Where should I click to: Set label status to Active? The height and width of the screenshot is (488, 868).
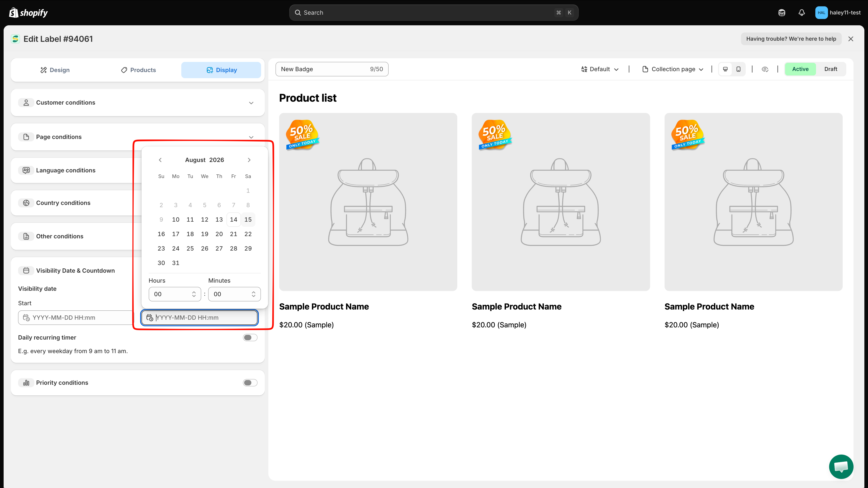[800, 69]
